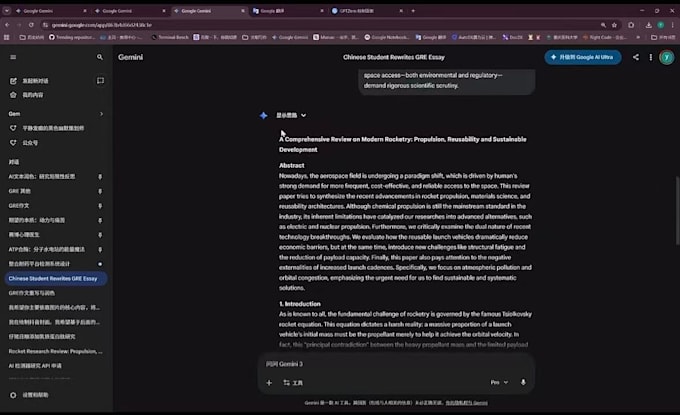Share the conversation via share icon
This screenshot has width=680, height=415.
[635, 57]
